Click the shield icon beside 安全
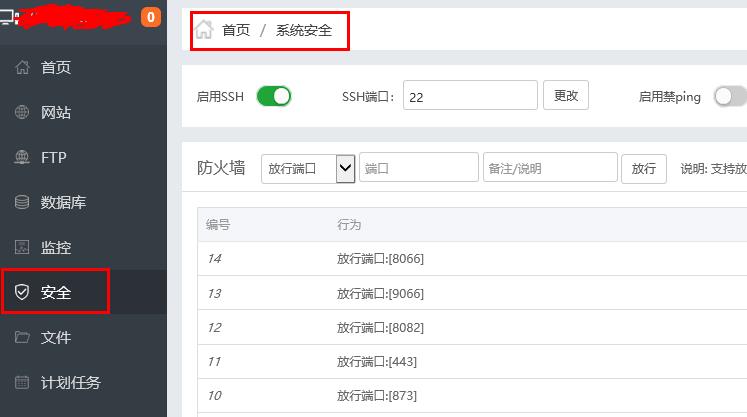This screenshot has height=417, width=747. point(22,292)
